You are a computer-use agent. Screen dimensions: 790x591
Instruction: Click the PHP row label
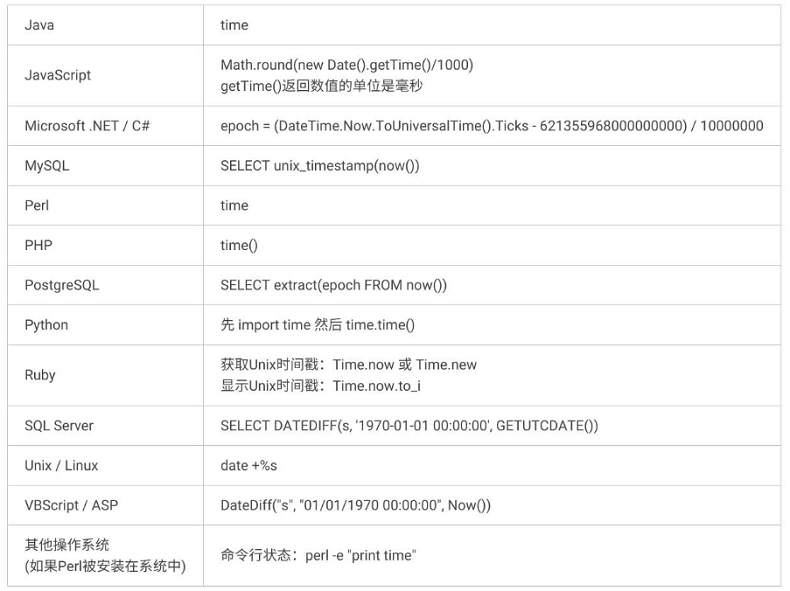click(x=38, y=245)
